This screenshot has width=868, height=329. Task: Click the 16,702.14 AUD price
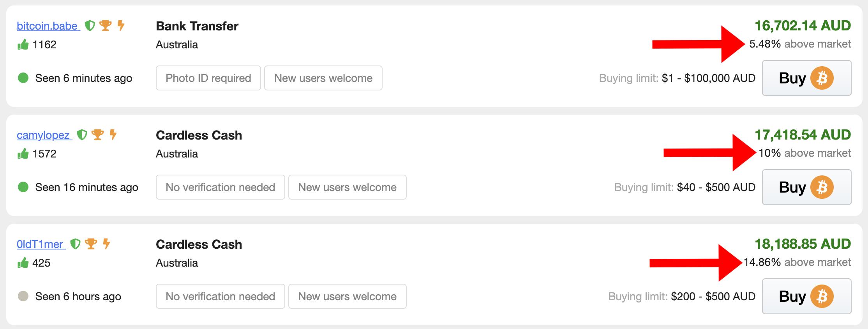pyautogui.click(x=803, y=26)
